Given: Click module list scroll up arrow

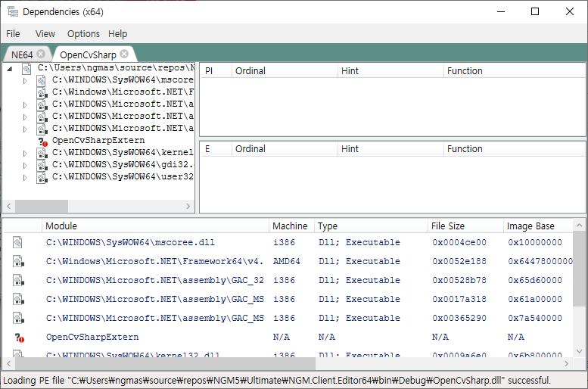Looking at the screenshot, I should (x=580, y=226).
